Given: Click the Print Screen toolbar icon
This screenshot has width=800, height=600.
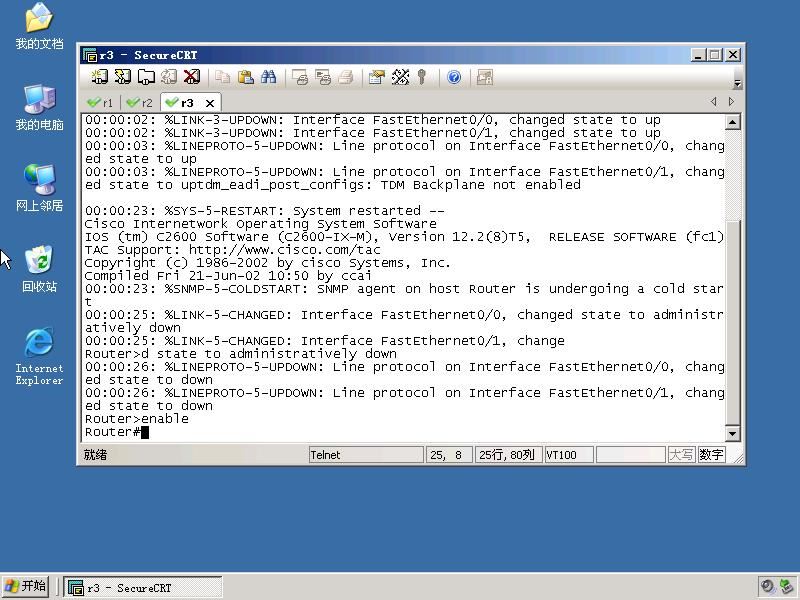Looking at the screenshot, I should 299,77.
